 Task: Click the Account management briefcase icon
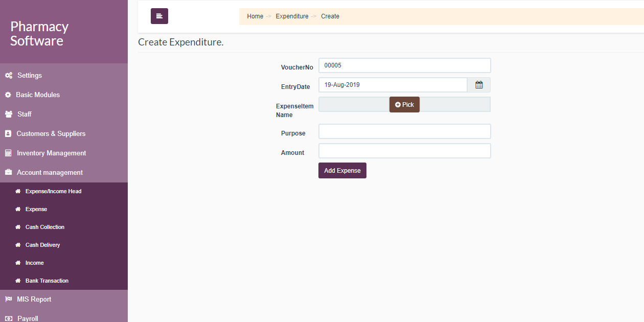[x=8, y=172]
